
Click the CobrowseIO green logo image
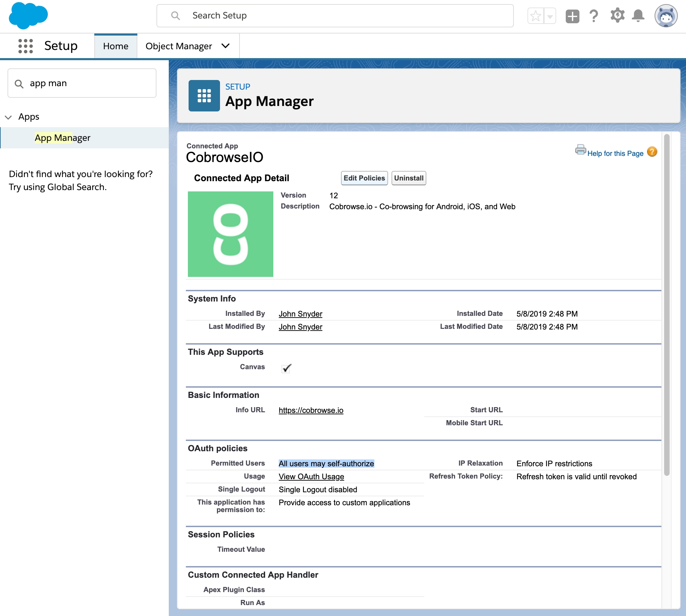tap(231, 234)
